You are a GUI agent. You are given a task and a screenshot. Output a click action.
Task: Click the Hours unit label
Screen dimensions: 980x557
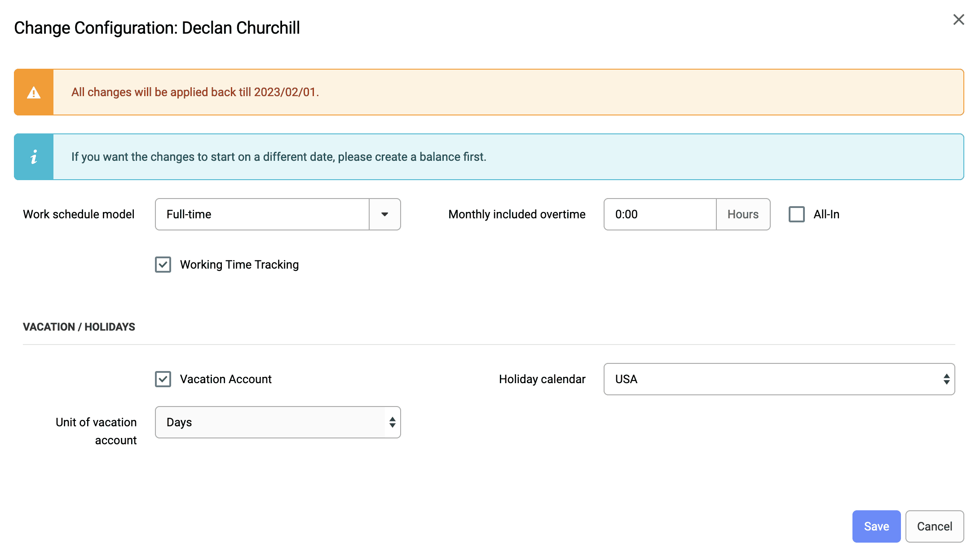[743, 214]
